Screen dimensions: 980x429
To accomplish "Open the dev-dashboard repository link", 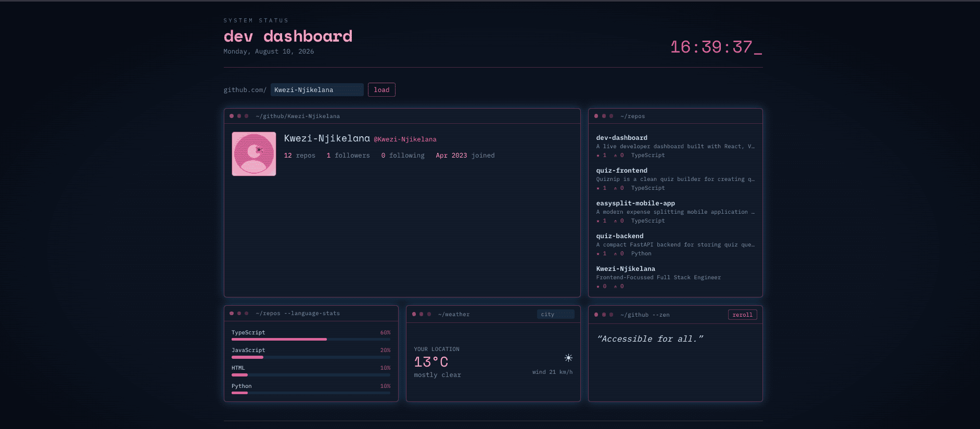I will tap(622, 138).
